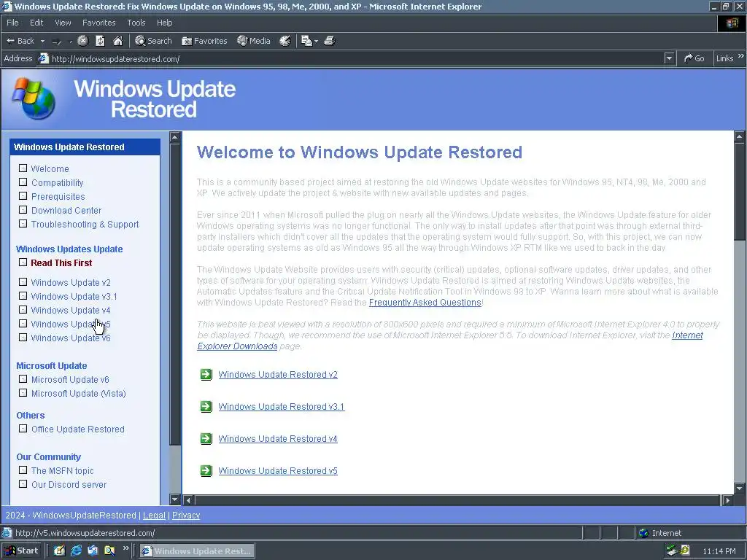
Task: Open the Help menu
Action: coord(164,23)
